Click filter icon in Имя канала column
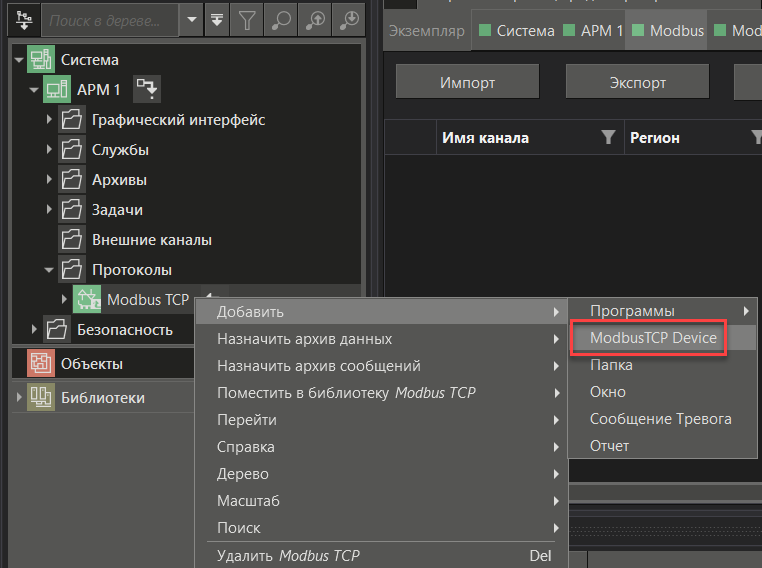The height and width of the screenshot is (568, 762). point(608,138)
